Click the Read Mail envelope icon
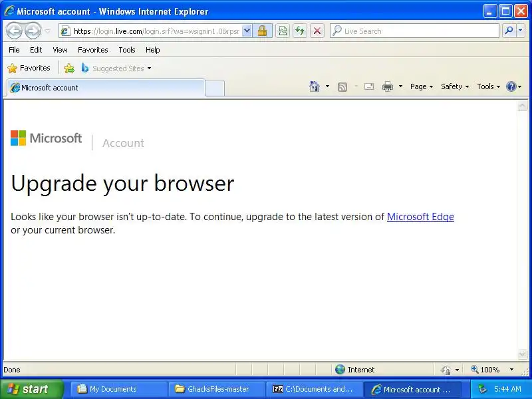The width and height of the screenshot is (532, 399). click(x=369, y=87)
